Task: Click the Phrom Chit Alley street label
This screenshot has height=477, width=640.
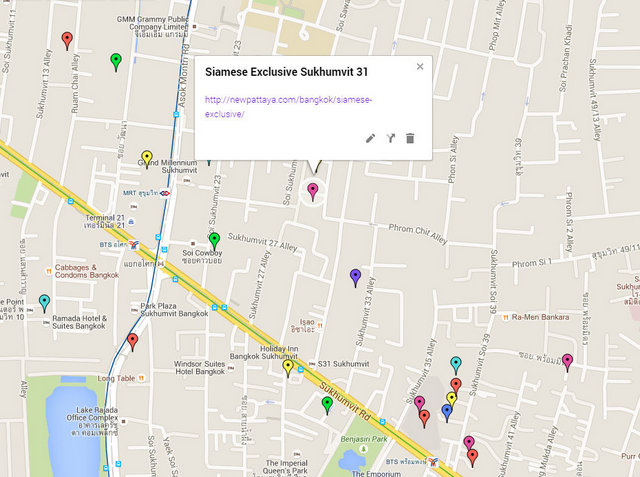Action: tap(418, 234)
